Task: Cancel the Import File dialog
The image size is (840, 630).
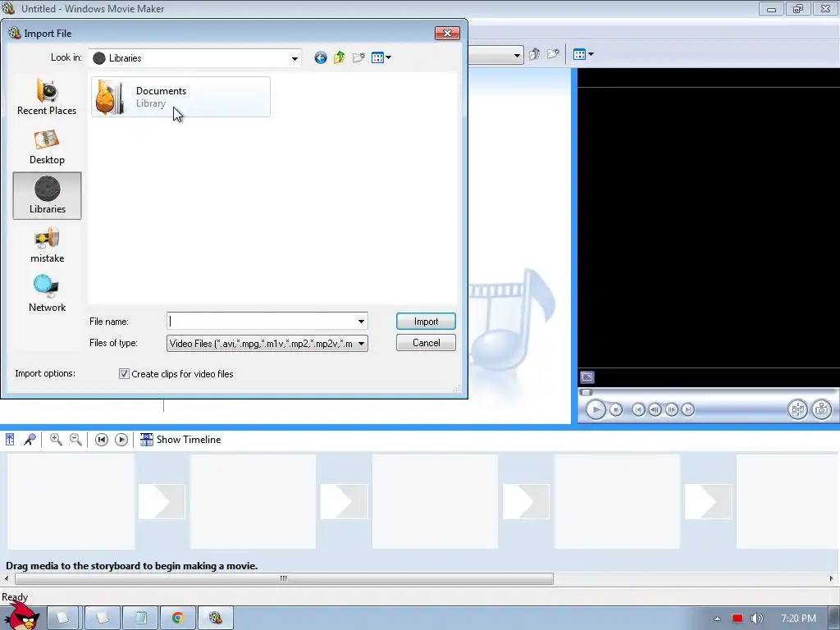Action: (426, 343)
